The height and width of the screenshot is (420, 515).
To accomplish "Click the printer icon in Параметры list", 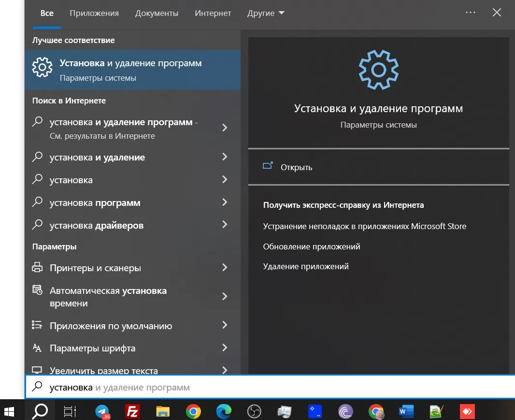I will 37,267.
